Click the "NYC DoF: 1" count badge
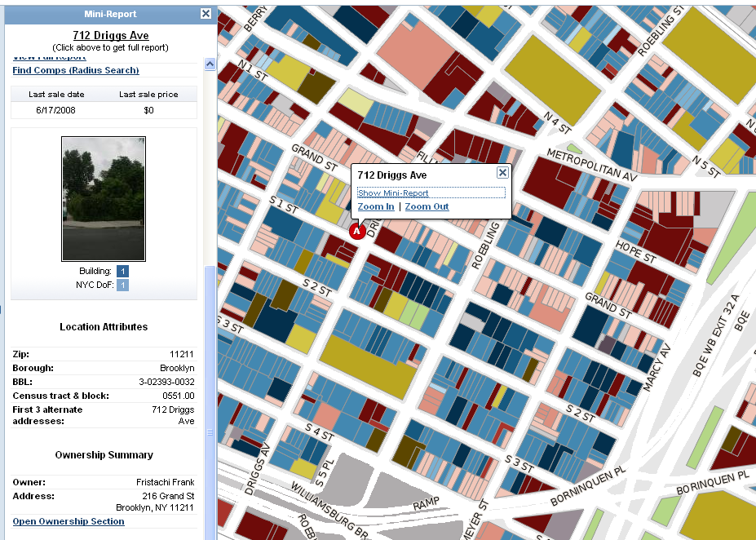 pos(122,285)
